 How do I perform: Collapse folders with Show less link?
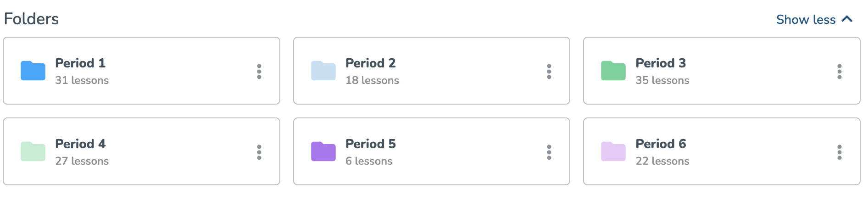(x=814, y=19)
